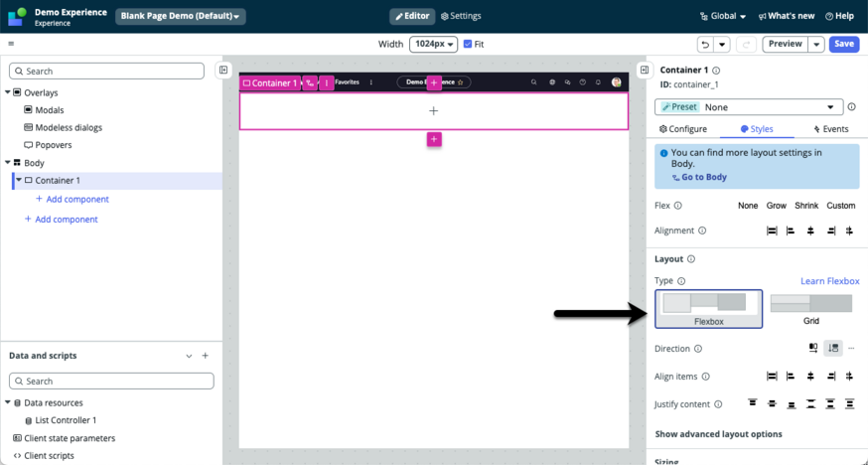Open the Configure tab
The width and height of the screenshot is (868, 465).
pyautogui.click(x=683, y=129)
